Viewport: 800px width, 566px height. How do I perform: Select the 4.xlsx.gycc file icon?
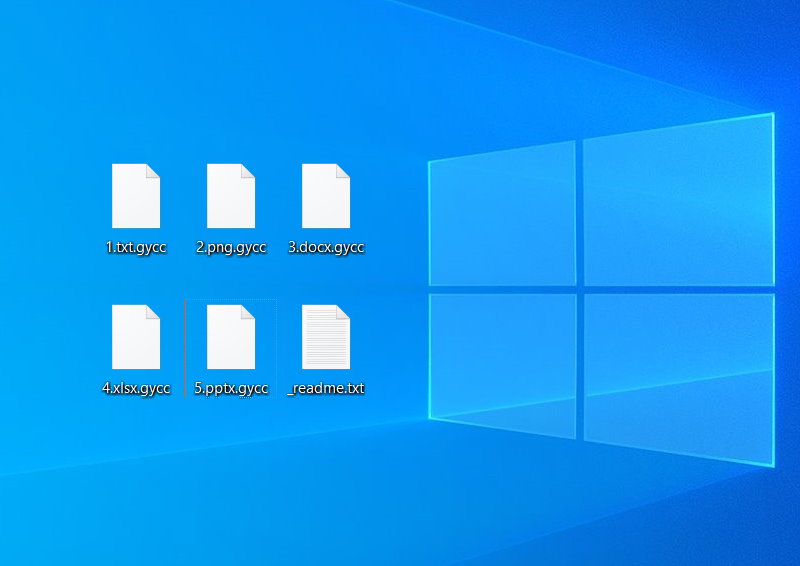click(136, 337)
